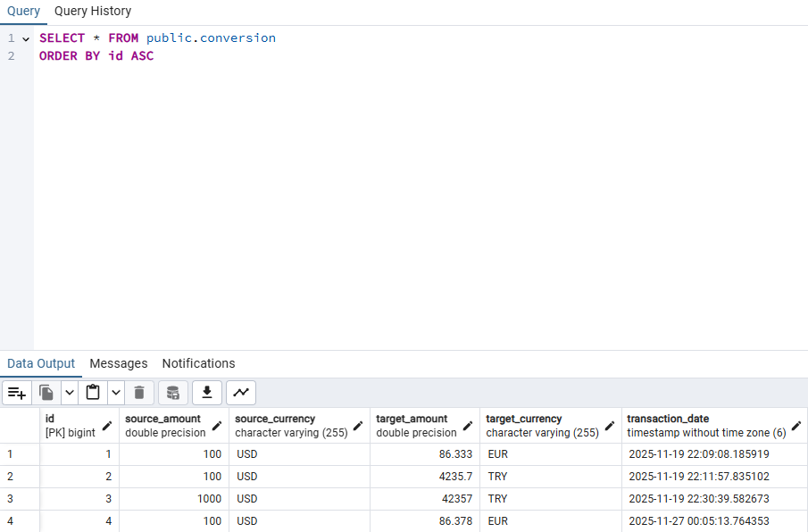The height and width of the screenshot is (532, 808).
Task: Expand the copy options dropdown arrow
Action: pyautogui.click(x=70, y=393)
